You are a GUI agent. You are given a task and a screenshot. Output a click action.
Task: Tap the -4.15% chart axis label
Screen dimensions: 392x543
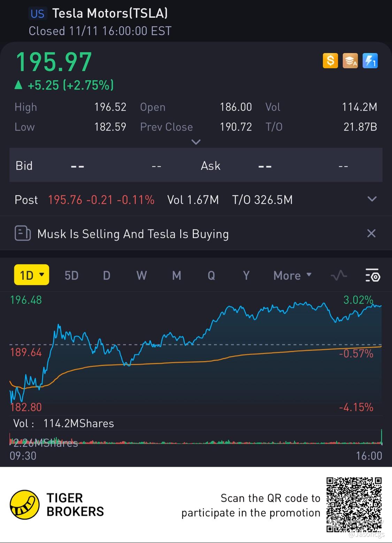(x=356, y=407)
